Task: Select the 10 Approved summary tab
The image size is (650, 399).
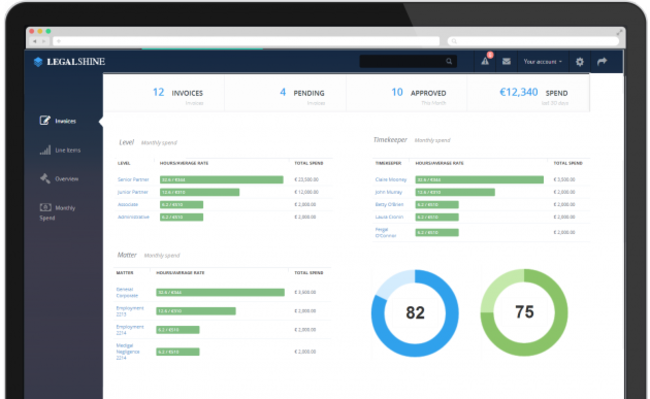Action: pyautogui.click(x=407, y=93)
